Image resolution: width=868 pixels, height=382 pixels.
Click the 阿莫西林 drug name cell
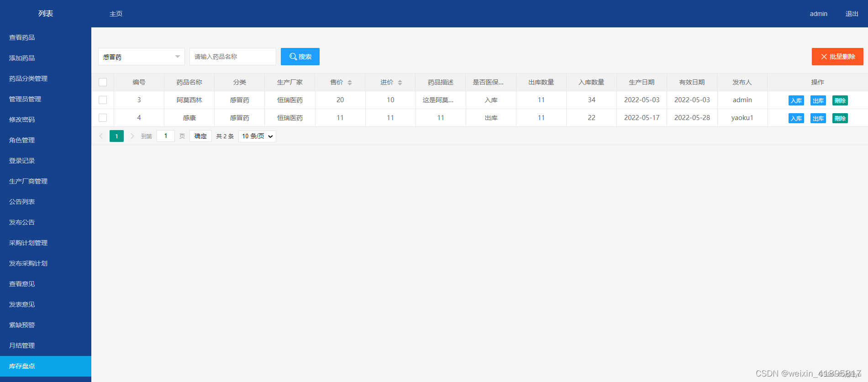[x=189, y=100]
